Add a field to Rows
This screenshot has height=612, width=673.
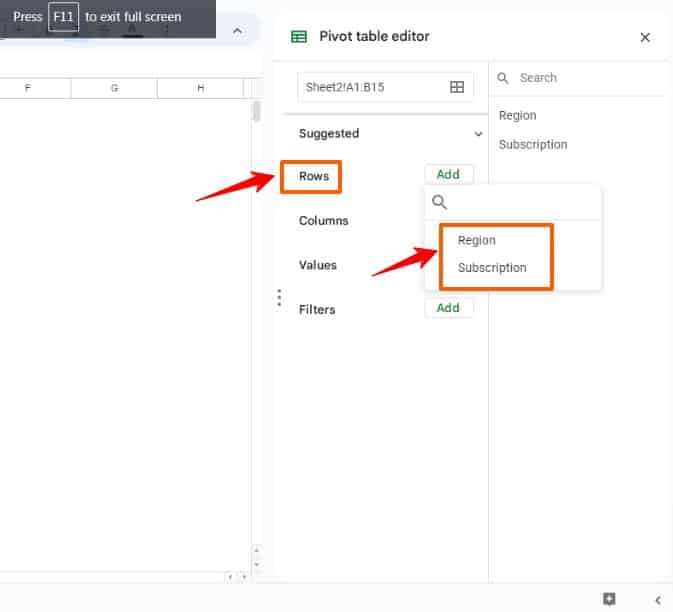coord(449,174)
